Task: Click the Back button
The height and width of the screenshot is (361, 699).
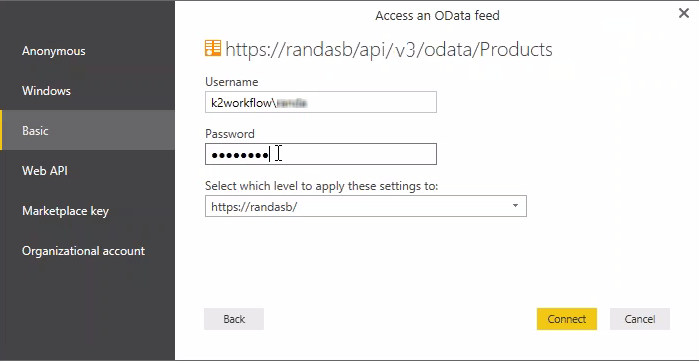Action: coord(234,319)
